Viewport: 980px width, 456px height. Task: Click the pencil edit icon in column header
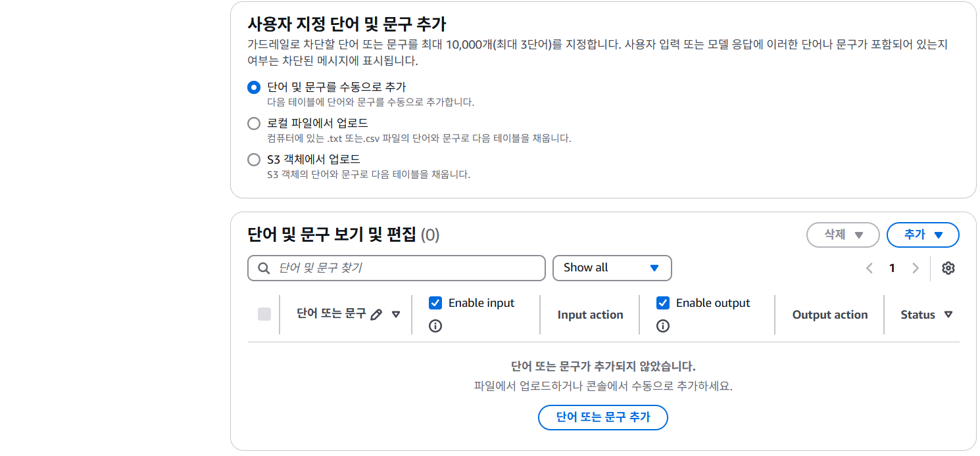(376, 315)
